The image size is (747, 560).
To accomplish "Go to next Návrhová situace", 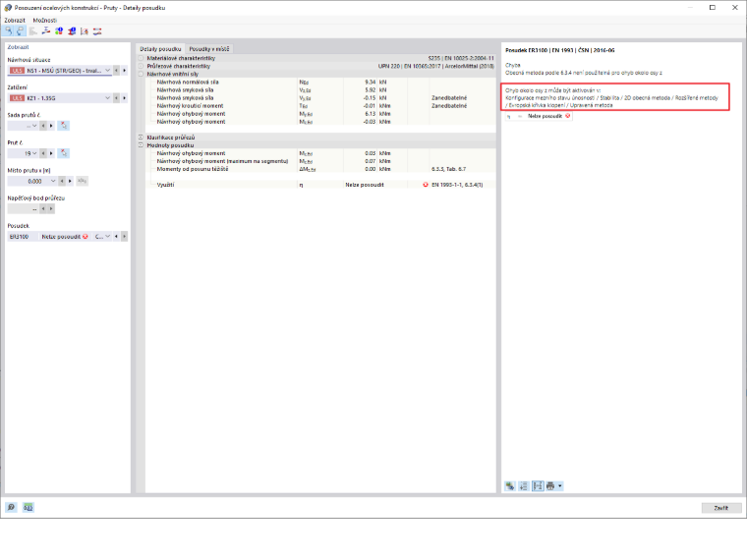I will click(125, 71).
